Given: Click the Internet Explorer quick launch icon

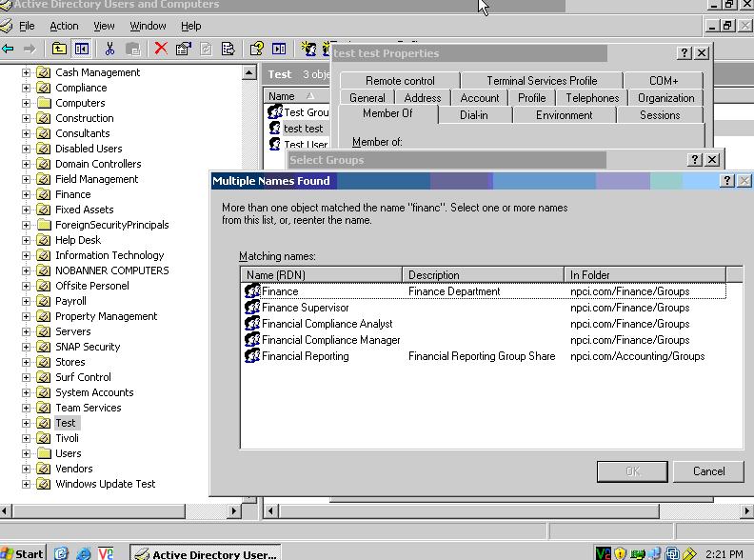Looking at the screenshot, I should click(x=84, y=553).
